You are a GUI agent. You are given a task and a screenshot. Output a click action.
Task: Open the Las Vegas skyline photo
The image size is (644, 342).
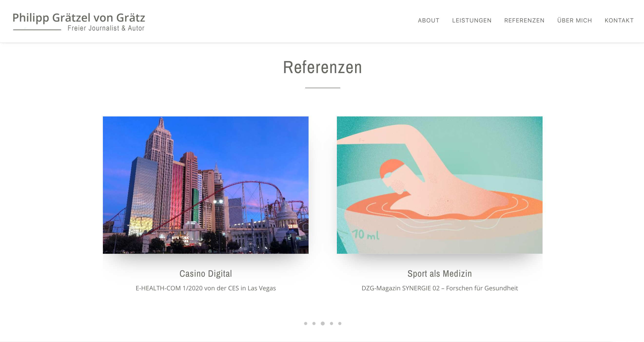[205, 185]
